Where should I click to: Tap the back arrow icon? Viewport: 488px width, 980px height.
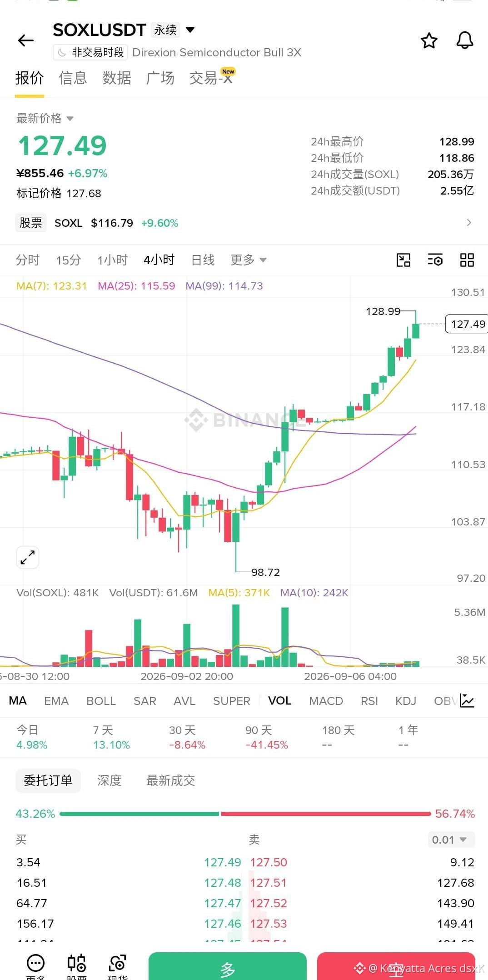point(26,41)
